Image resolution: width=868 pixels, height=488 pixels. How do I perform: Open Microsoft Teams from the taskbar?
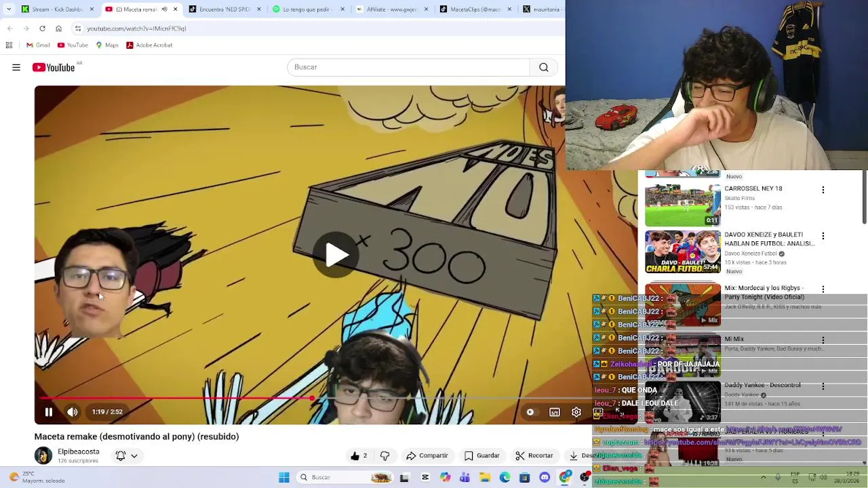coord(465,477)
